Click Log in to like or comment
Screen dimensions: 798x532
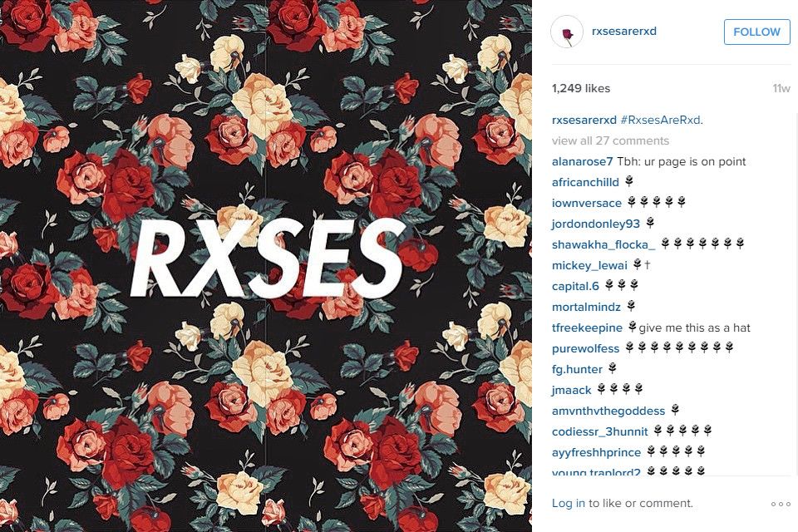[569, 504]
